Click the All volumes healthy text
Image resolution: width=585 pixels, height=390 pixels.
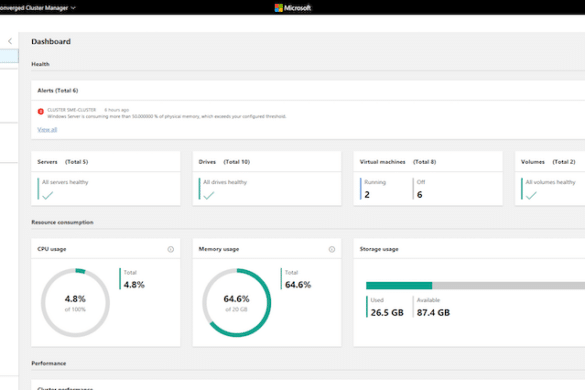[550, 182]
